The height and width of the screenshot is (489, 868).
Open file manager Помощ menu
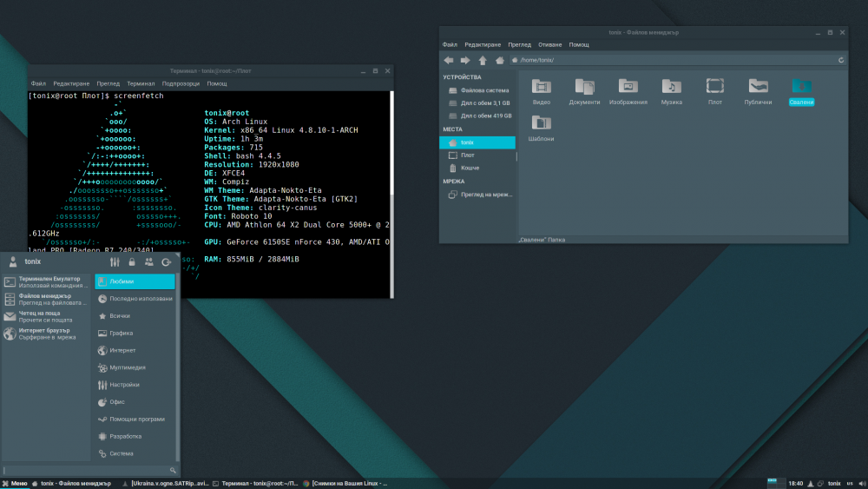[x=579, y=45]
